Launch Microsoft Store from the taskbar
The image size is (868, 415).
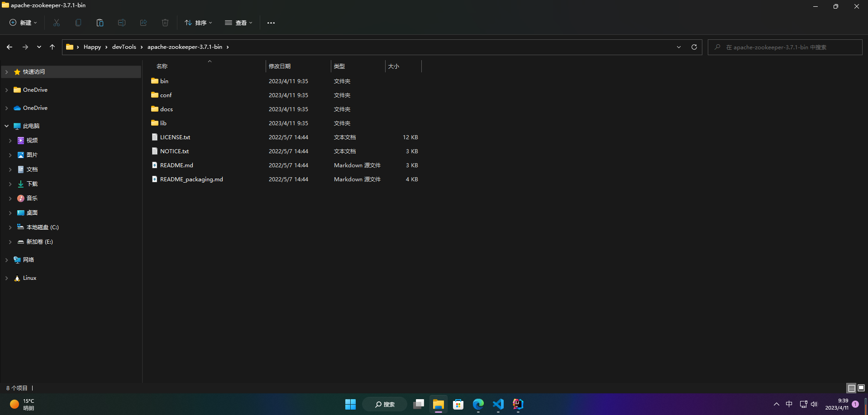(x=458, y=404)
